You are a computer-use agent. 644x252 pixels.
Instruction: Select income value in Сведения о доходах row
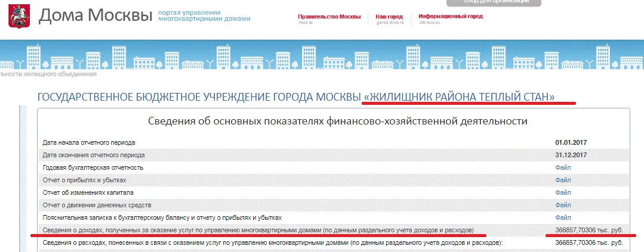click(589, 231)
